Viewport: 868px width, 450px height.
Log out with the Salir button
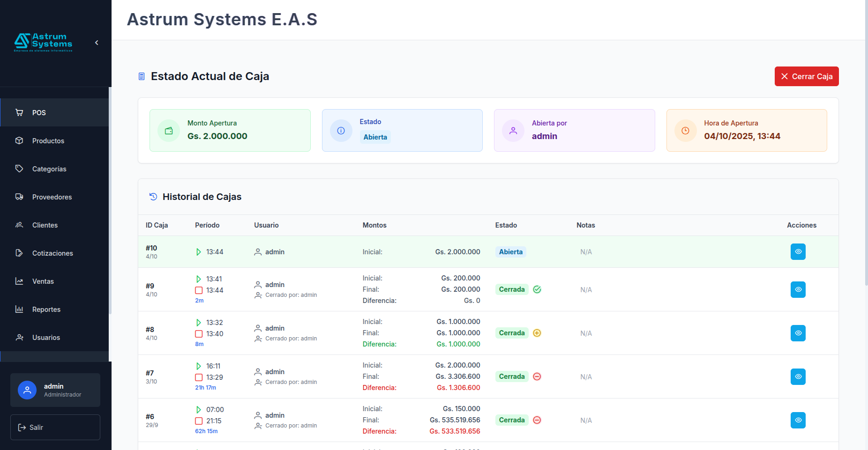point(55,427)
